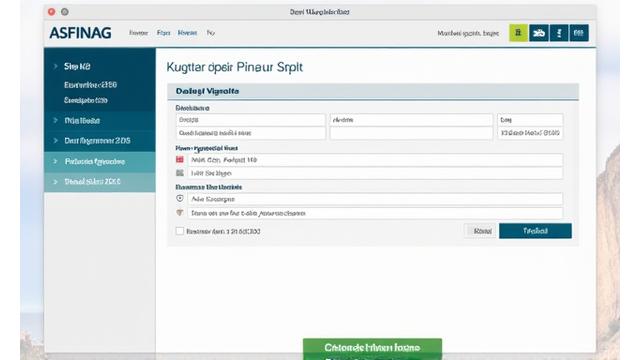Screen dimensions: 640x360
Task: Expand the chevron of the light-teal highlighted sidebar entry
Action: coord(56,162)
